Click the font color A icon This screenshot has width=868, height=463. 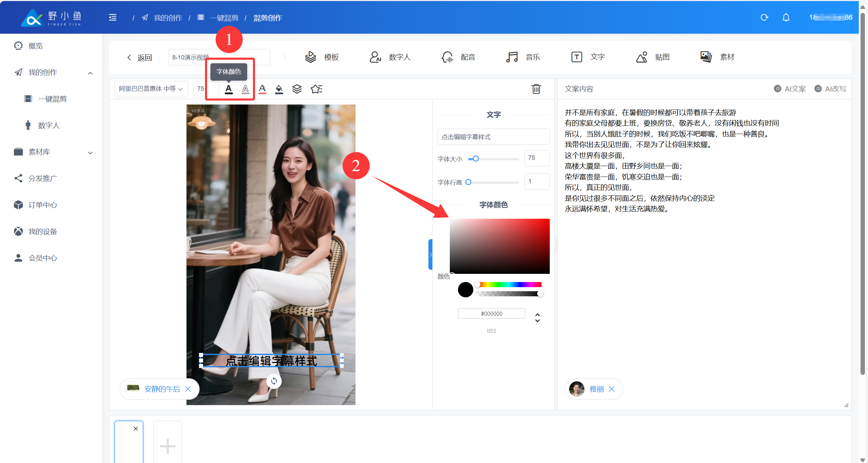(228, 89)
